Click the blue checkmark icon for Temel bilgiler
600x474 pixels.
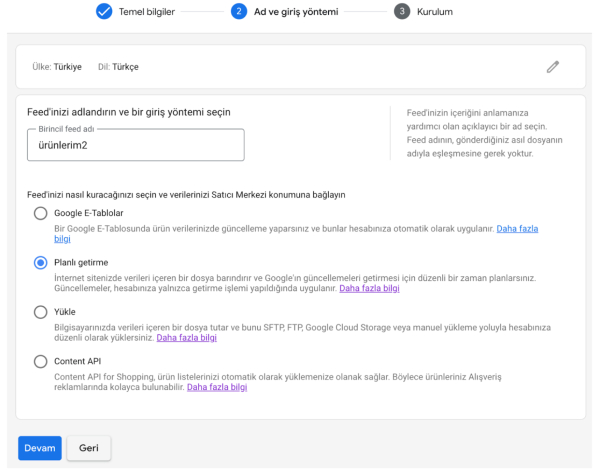coord(103,12)
